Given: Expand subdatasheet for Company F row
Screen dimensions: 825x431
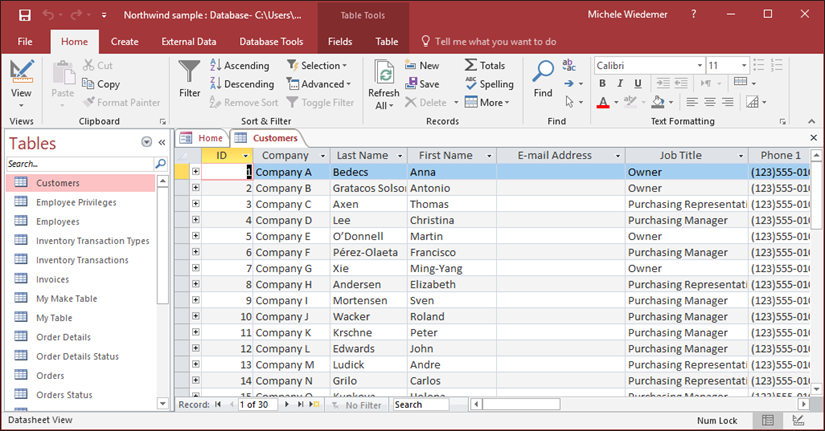Looking at the screenshot, I should (195, 252).
